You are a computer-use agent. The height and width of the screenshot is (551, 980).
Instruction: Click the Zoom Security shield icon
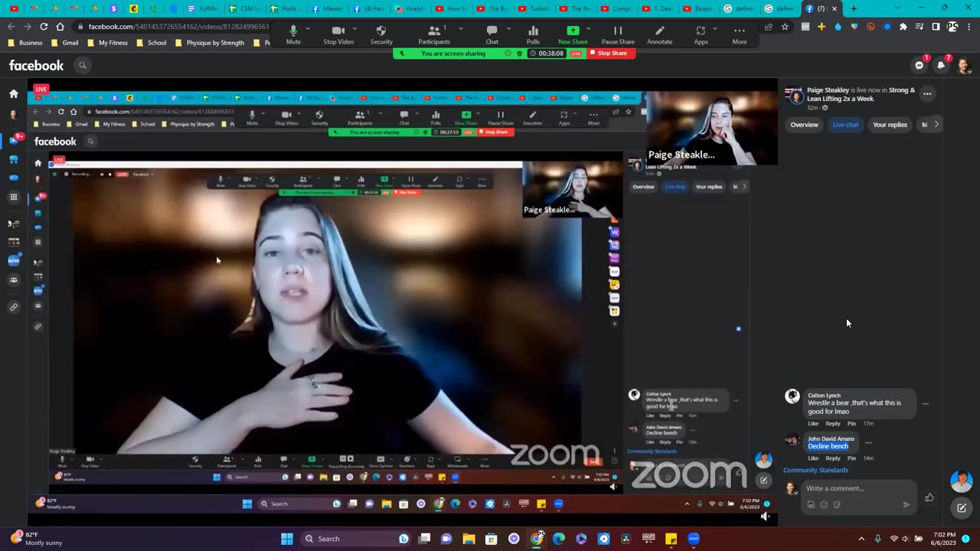[381, 34]
